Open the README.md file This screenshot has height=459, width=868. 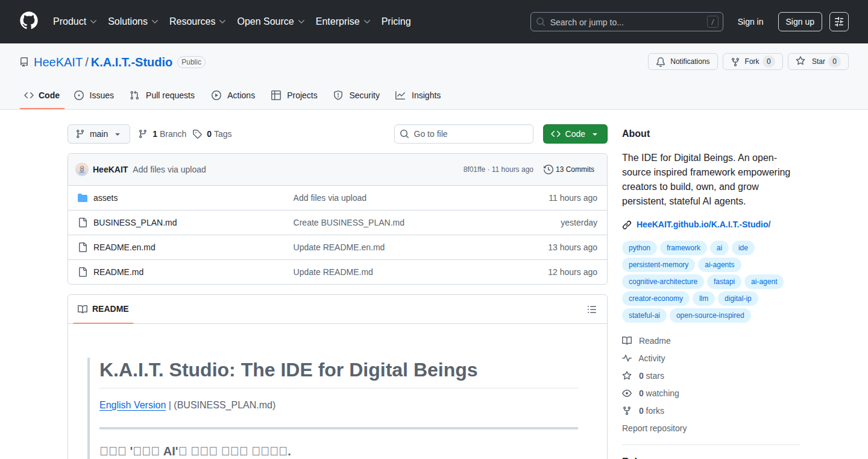click(x=118, y=272)
